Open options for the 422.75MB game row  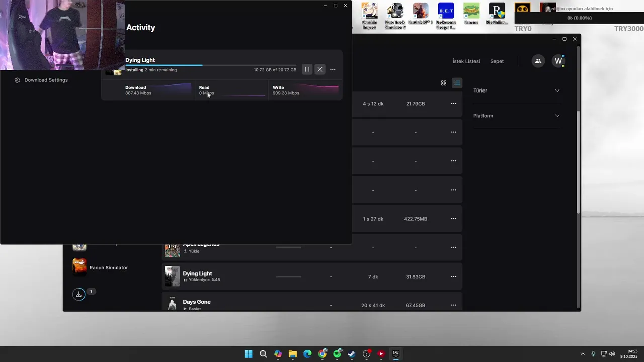click(454, 219)
